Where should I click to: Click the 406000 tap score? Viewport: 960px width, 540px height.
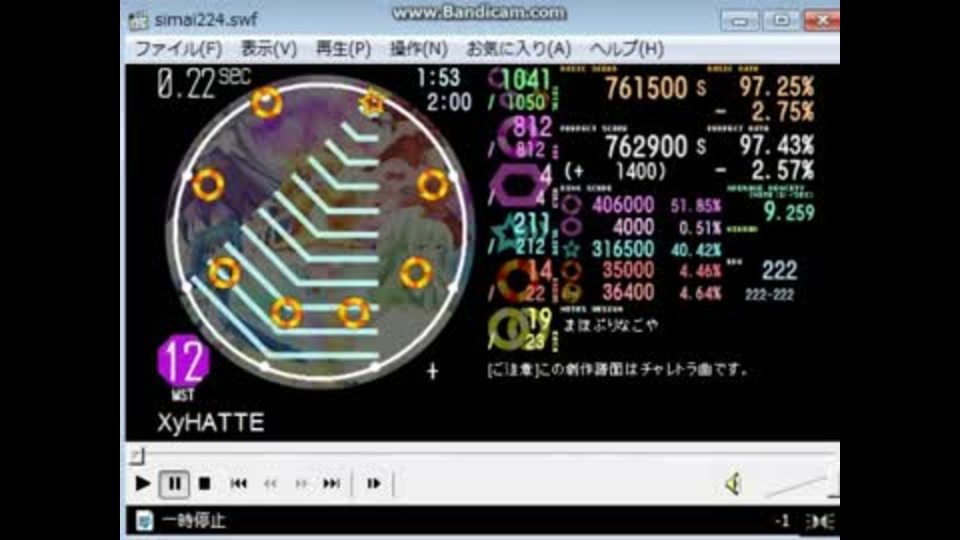(x=623, y=205)
